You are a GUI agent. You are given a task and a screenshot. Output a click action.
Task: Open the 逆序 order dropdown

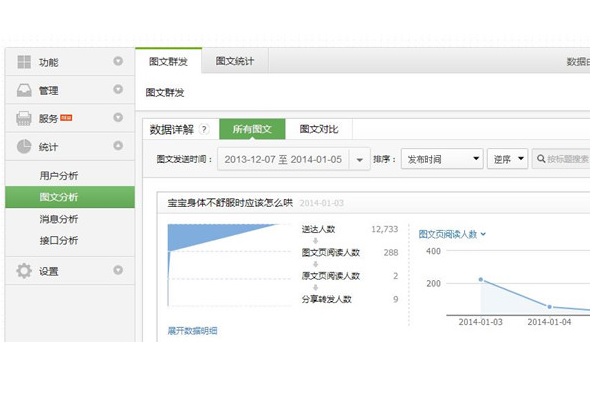pyautogui.click(x=508, y=159)
